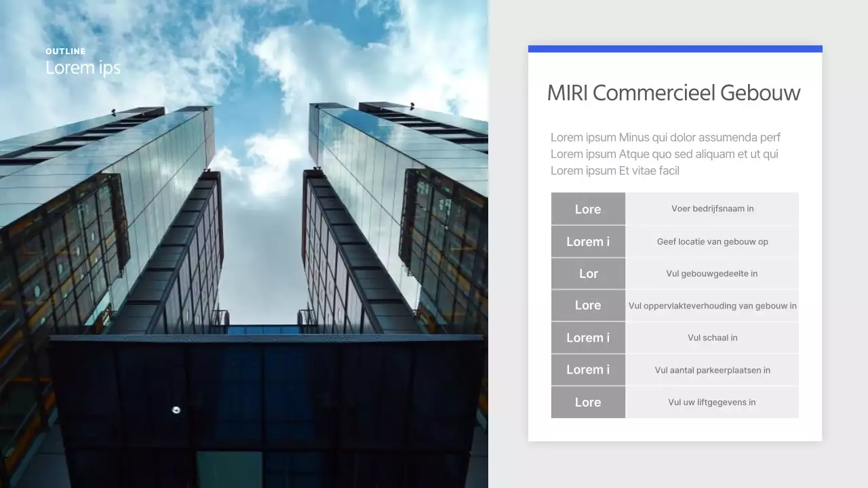Click "Lore" label beside "Vul uw liftgegevens in"
This screenshot has width=868, height=488.
point(588,402)
